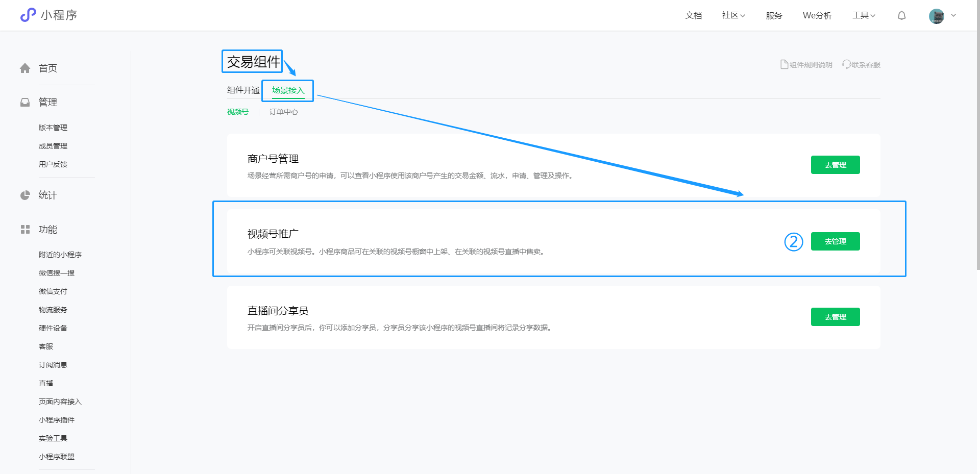Open We分析 in the top navigation
Screen dimensions: 980x474
[817, 15]
